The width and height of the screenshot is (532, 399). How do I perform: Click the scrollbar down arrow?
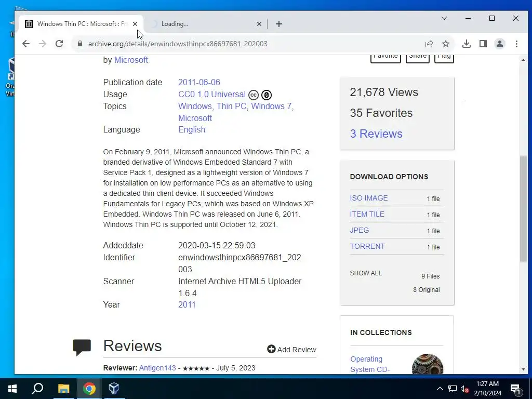point(523,369)
